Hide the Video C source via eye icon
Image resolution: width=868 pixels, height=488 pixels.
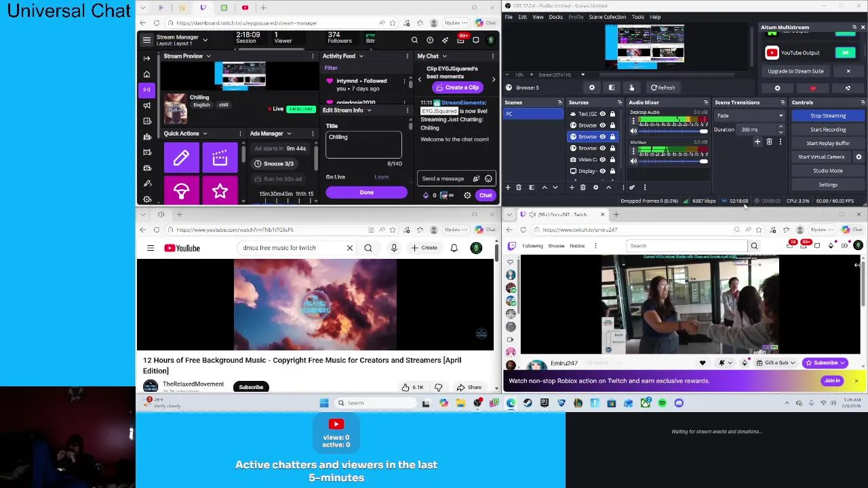602,159
